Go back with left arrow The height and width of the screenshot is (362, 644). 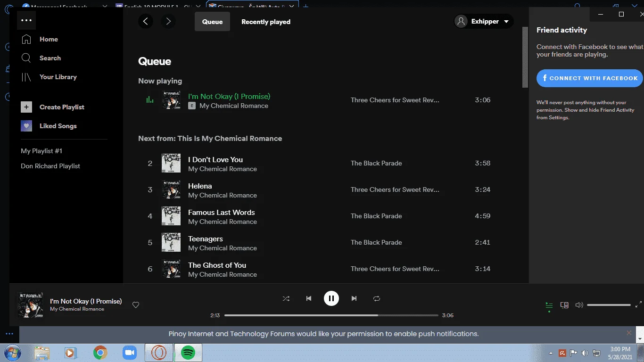pos(146,21)
